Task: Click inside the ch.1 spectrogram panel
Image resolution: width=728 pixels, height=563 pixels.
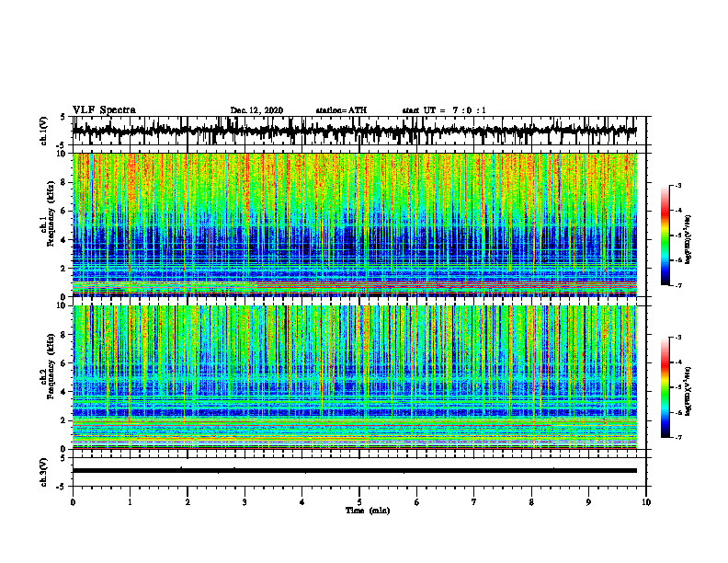Action: pyautogui.click(x=355, y=224)
